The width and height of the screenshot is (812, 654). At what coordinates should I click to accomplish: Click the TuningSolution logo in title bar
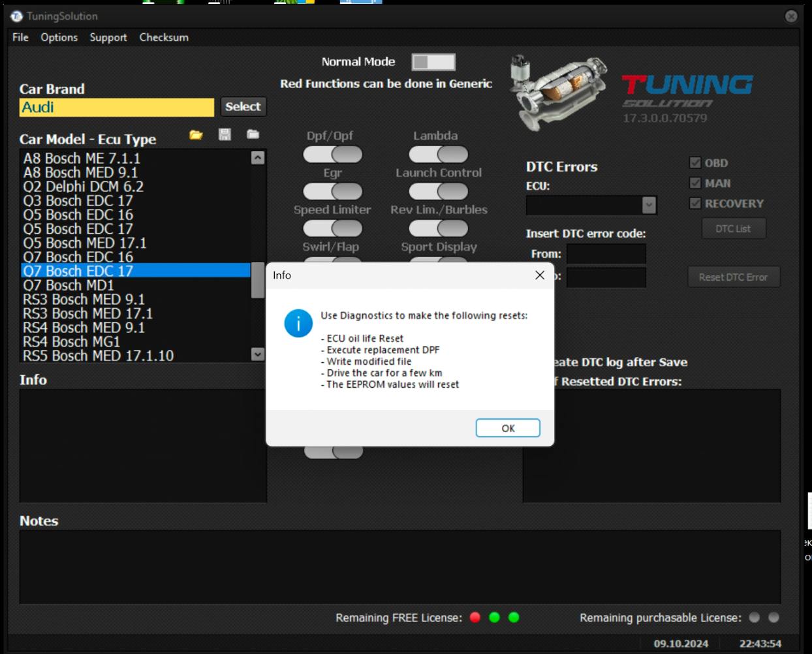point(17,16)
